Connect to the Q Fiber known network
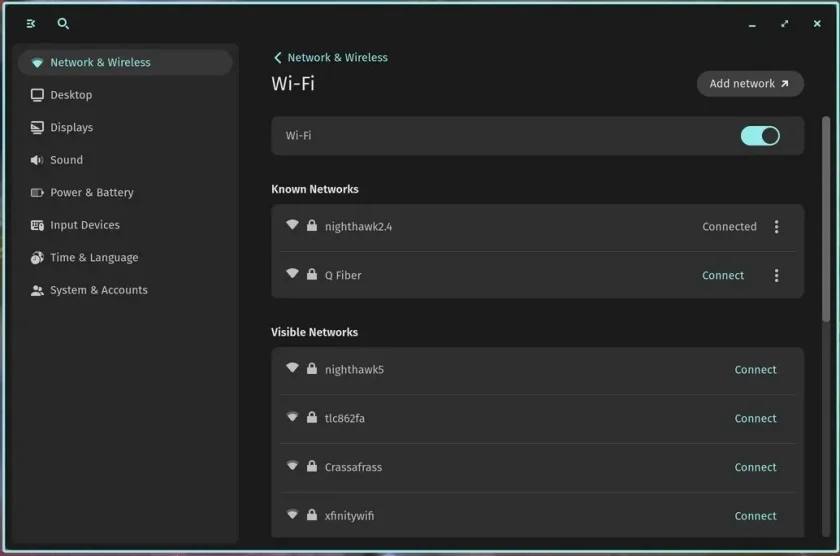This screenshot has height=556, width=840. click(723, 275)
